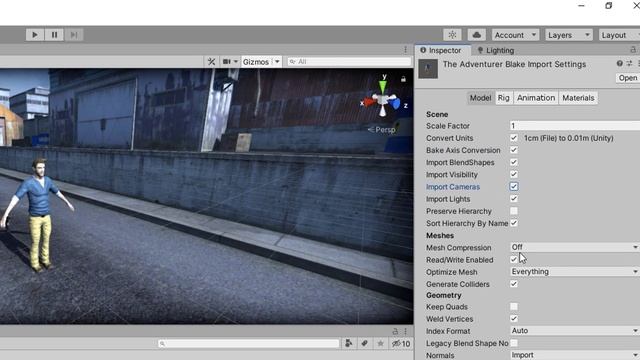The height and width of the screenshot is (360, 640).
Task: Toggle hidden packages visibility showing 10
Action: [401, 344]
